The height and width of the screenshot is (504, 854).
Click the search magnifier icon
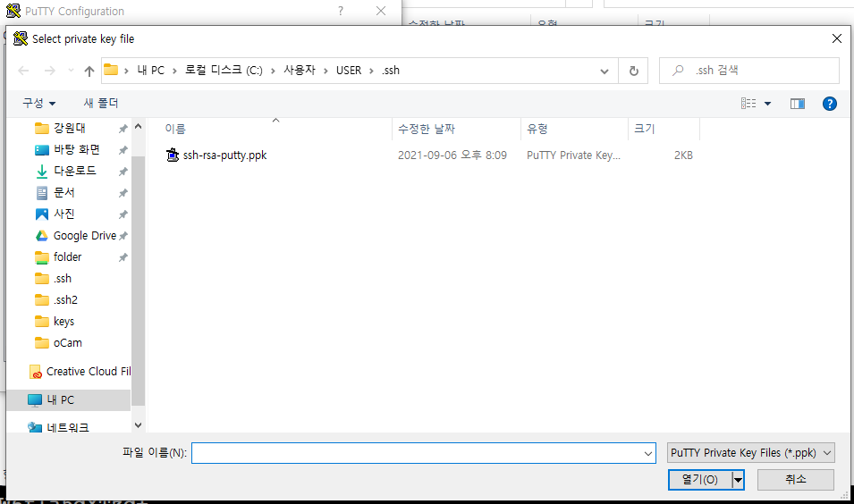tap(678, 71)
